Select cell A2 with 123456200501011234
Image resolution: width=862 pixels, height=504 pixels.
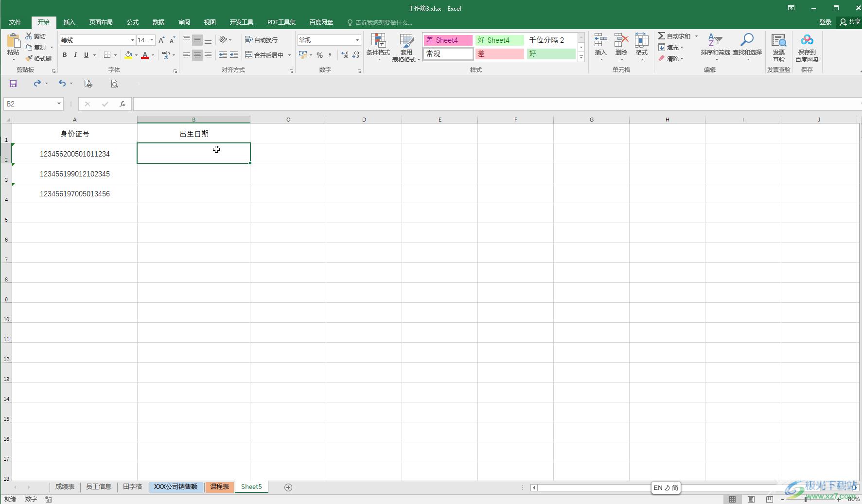point(74,154)
